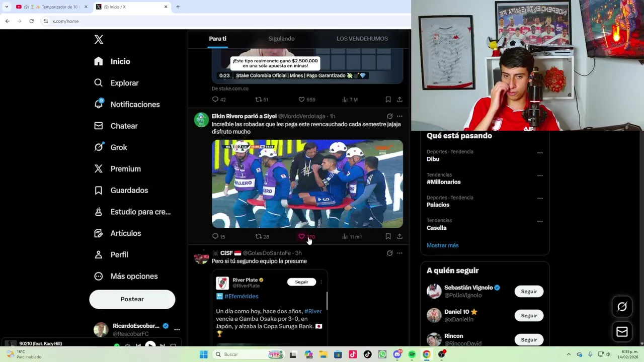Click the X logo in sidebar

coord(99,40)
